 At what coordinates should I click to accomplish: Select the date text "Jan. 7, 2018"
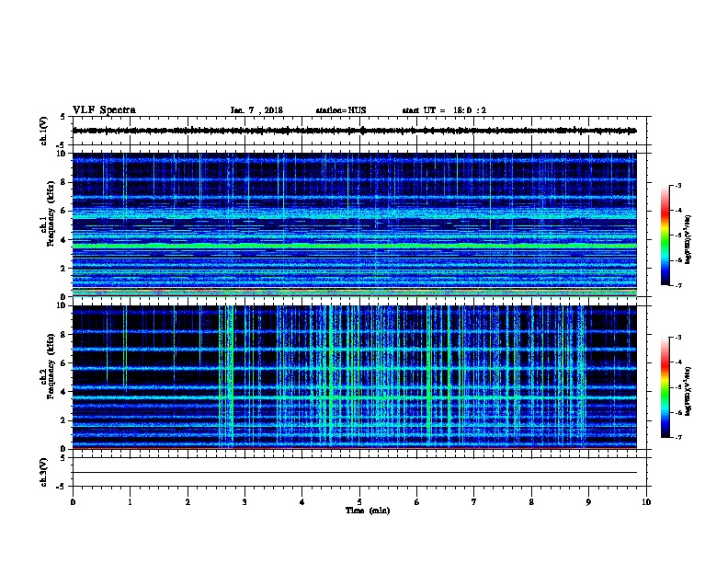256,110
